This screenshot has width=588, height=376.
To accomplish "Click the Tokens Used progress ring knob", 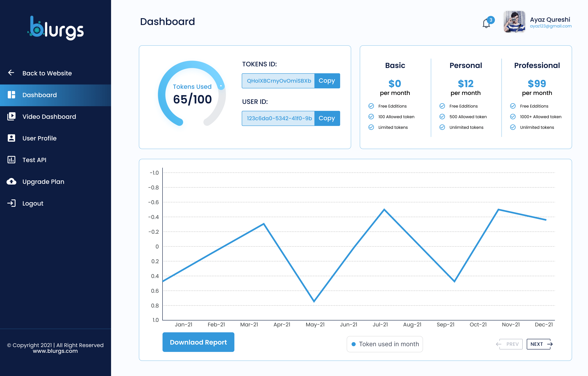I will pos(221,86).
